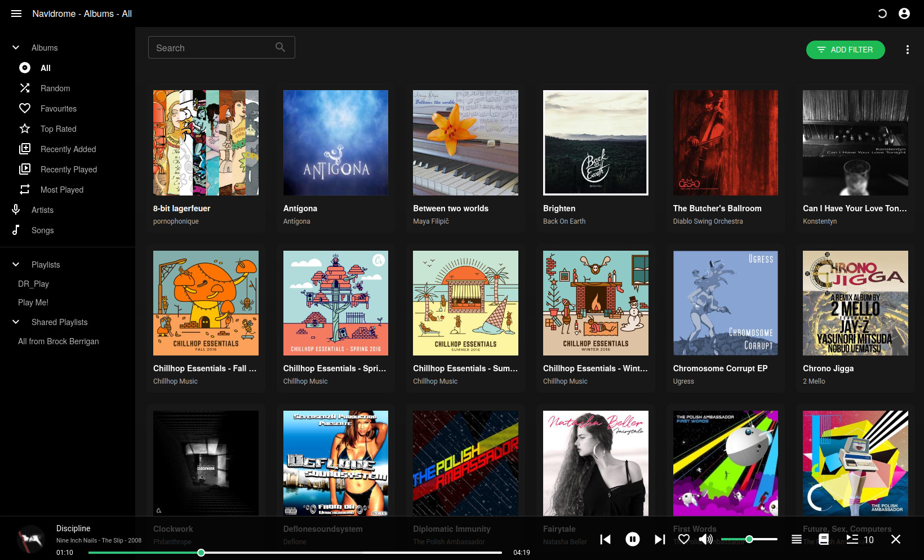This screenshot has height=560, width=924.
Task: Toggle the hamburger menu to collapse sidebar
Action: tap(16, 13)
